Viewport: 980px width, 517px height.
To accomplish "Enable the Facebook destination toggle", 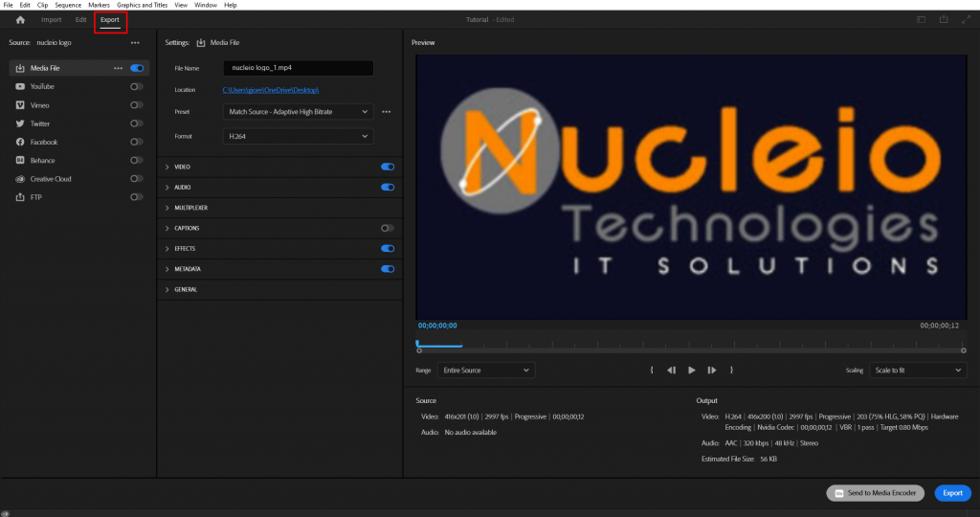I will tap(136, 142).
